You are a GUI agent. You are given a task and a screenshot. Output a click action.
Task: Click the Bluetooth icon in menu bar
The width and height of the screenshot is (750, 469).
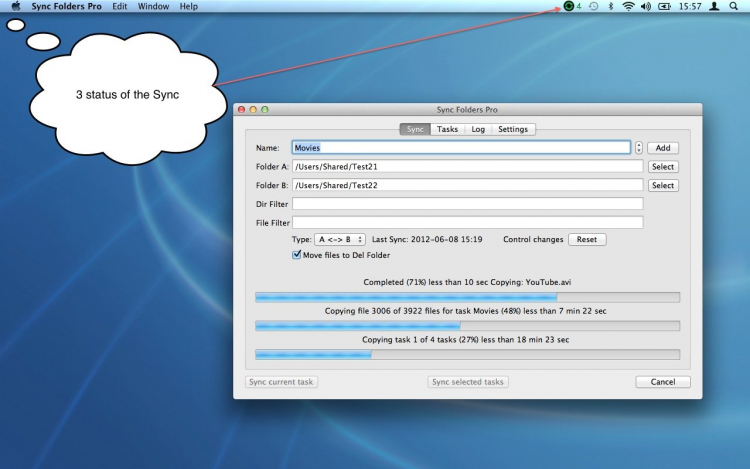(x=611, y=6)
